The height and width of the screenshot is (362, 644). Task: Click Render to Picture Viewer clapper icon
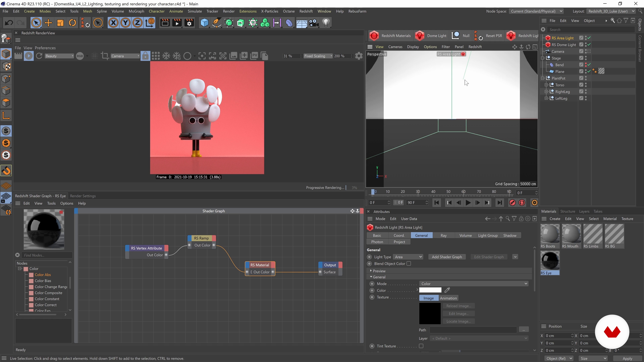point(177,23)
